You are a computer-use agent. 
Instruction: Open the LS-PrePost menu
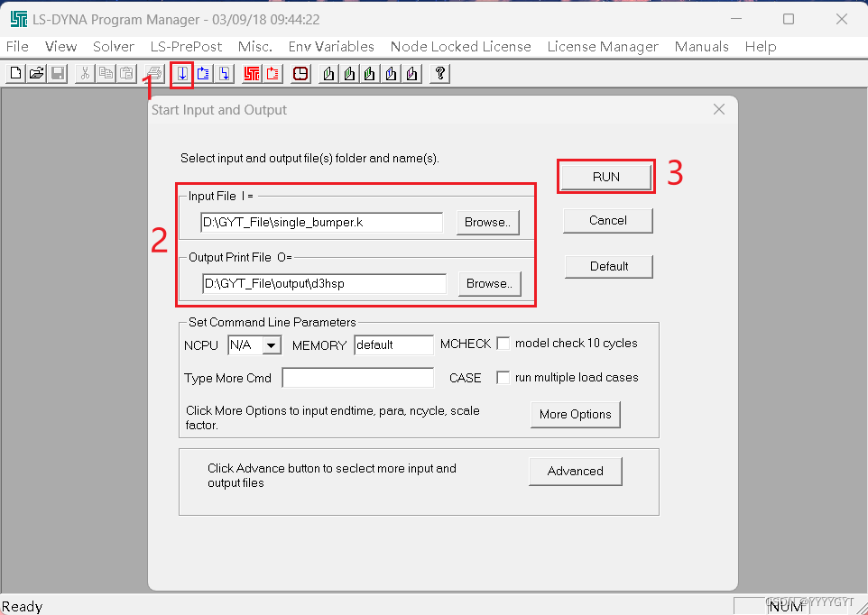point(186,47)
